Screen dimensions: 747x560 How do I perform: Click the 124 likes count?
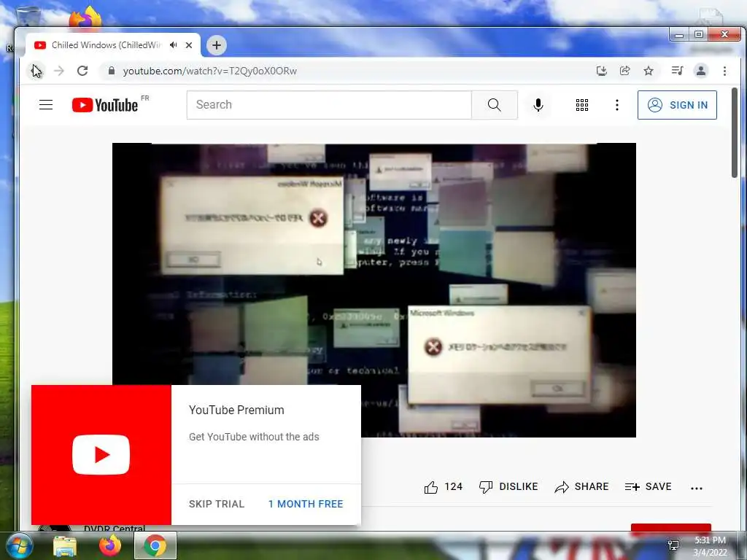454,486
